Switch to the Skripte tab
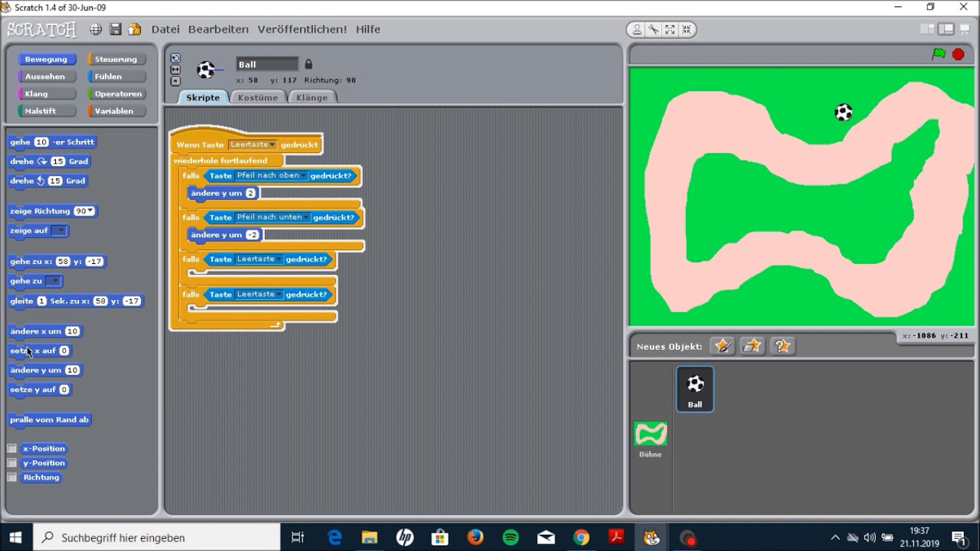Image resolution: width=980 pixels, height=551 pixels. [x=203, y=97]
